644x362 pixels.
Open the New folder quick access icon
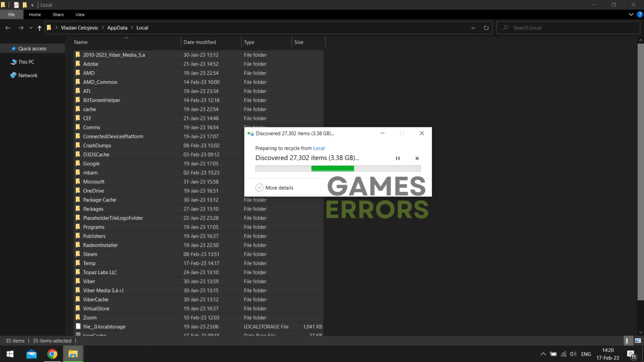click(x=25, y=5)
